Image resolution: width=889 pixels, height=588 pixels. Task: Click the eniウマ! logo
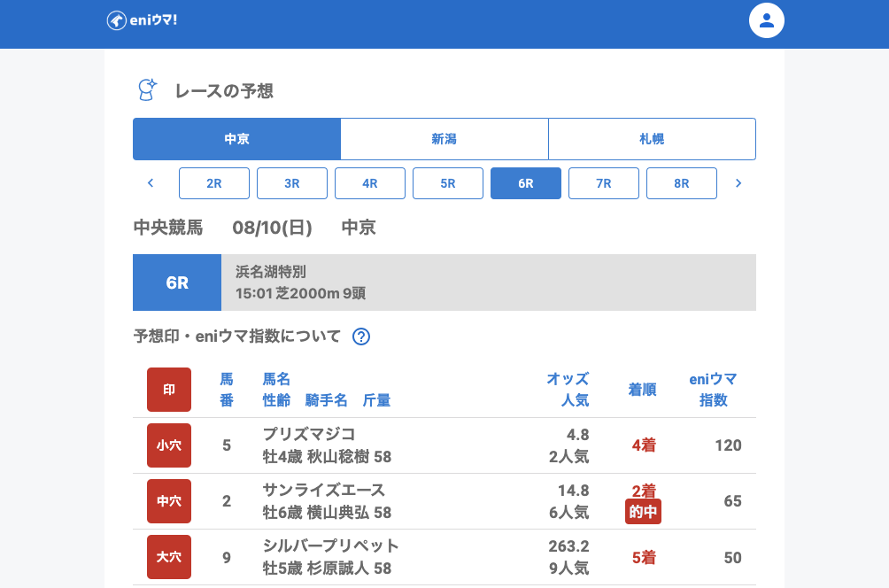[x=142, y=19]
